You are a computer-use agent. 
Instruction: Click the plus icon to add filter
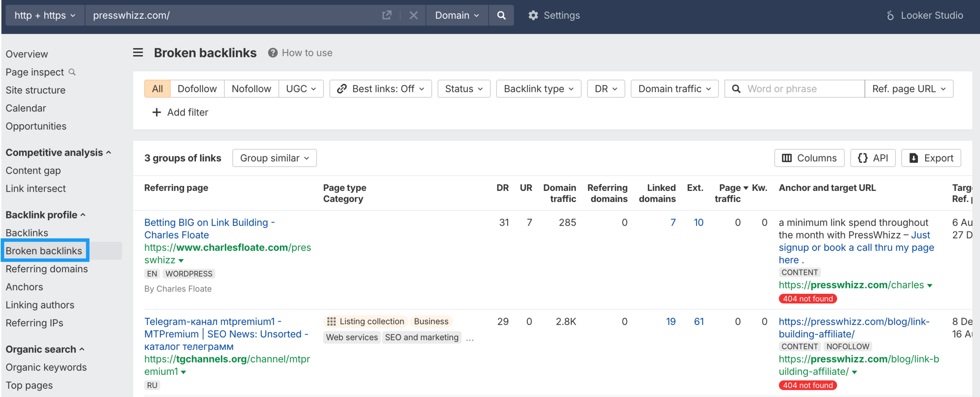click(x=157, y=112)
